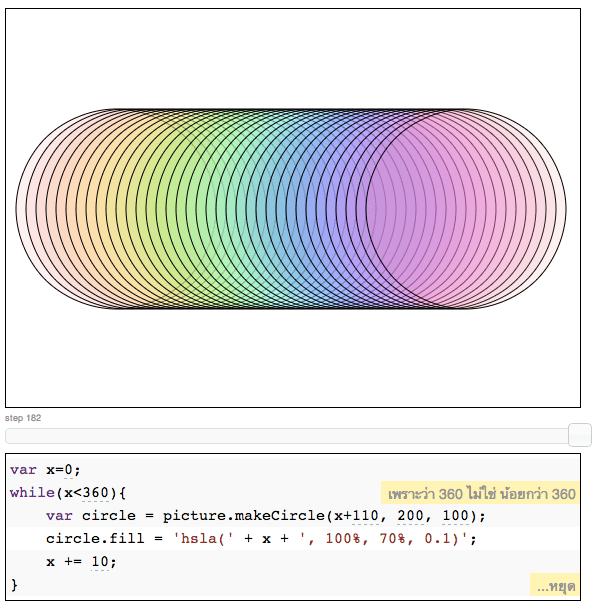This screenshot has width=597, height=609.
Task: Click 'picture.makeCircle' in the code
Action: tap(244, 516)
